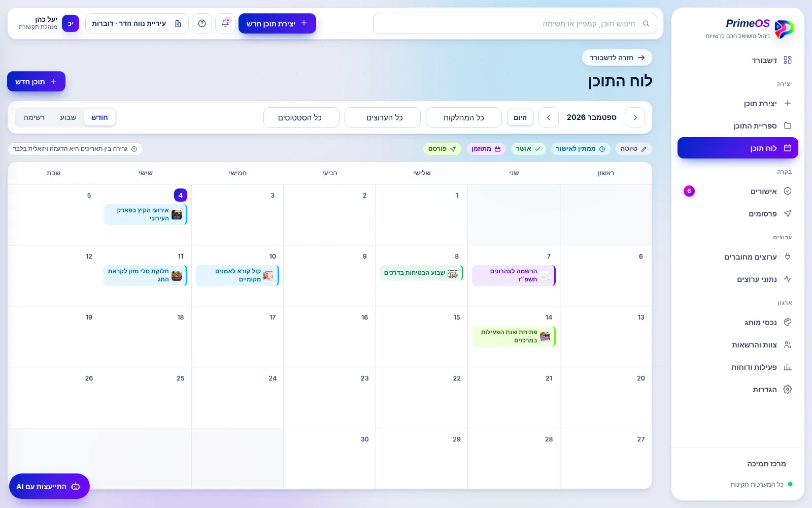Screen dimensions: 812x508
Task: Open the כל המחלקות dropdown
Action: (464, 118)
